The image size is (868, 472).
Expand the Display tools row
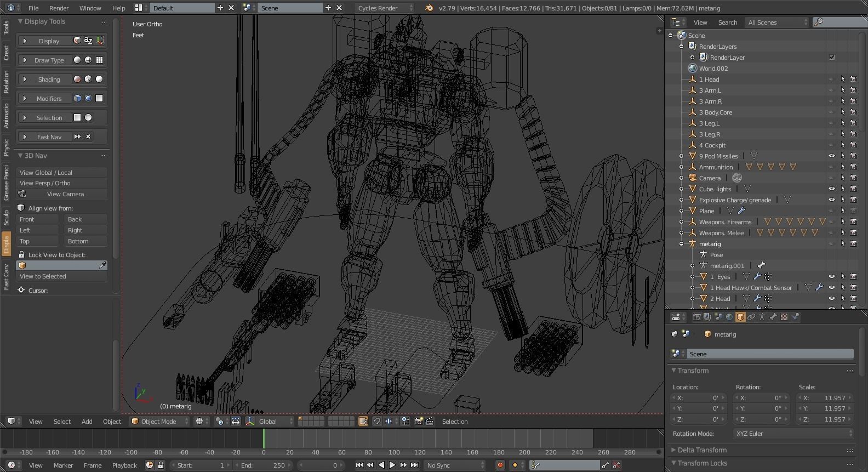coord(25,41)
